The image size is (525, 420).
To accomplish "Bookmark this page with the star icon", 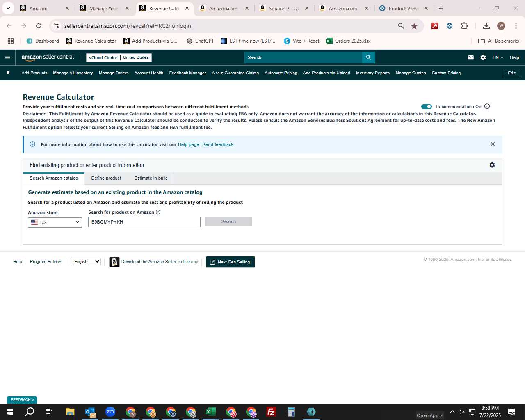I will coord(414,26).
